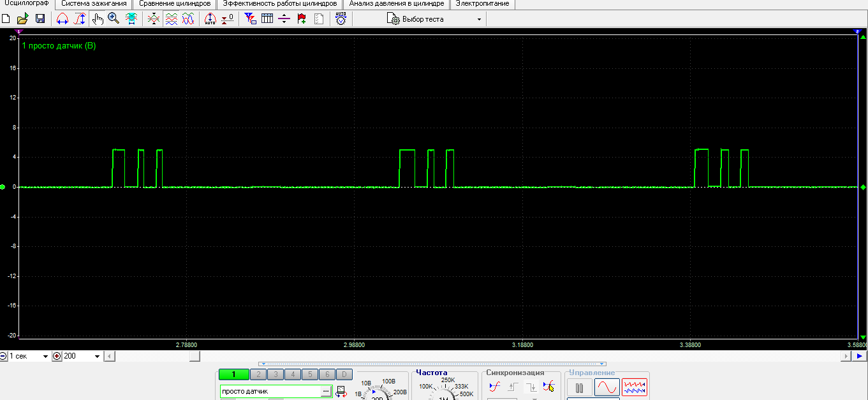
Task: Click the cyan waveform fit-to-screen icon
Action: (131, 19)
